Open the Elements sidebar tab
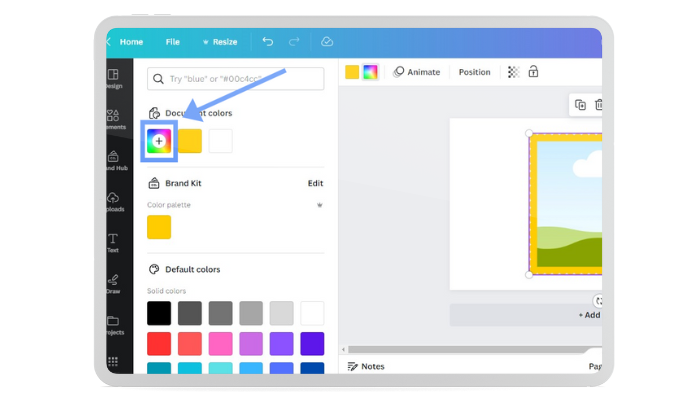Image resolution: width=700 pixels, height=400 pixels. tap(114, 120)
